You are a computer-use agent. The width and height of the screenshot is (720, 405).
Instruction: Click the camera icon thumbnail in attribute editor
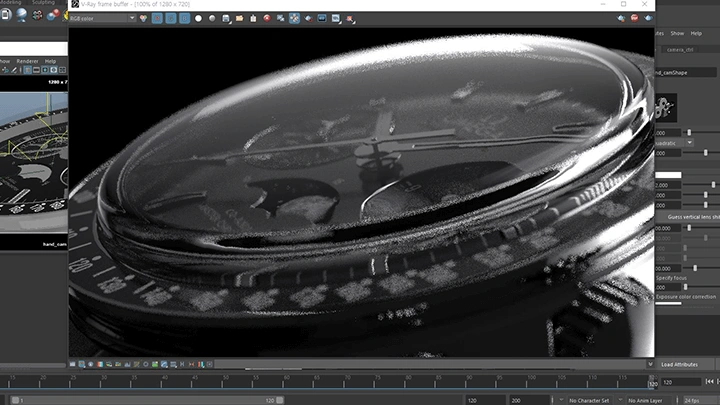pyautogui.click(x=666, y=107)
